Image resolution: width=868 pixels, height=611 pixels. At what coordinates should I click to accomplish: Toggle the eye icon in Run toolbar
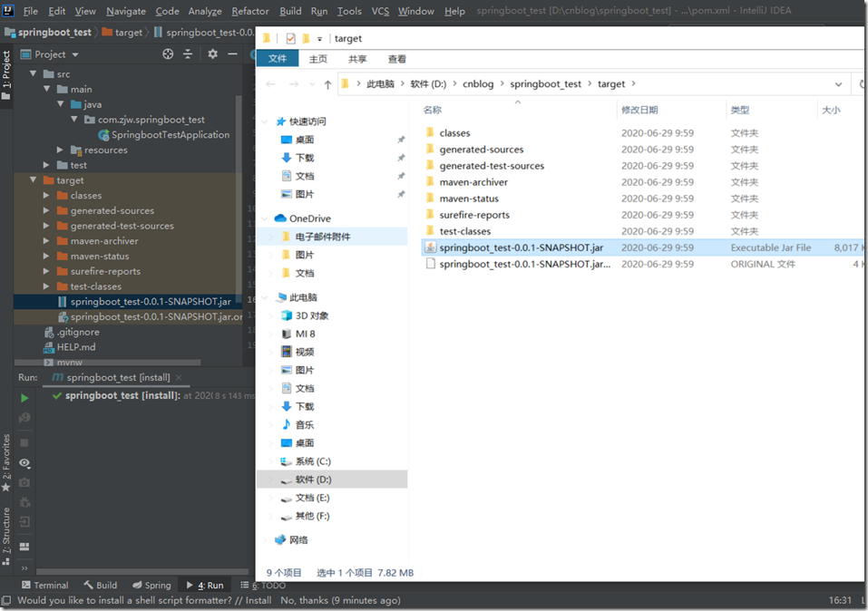point(24,462)
